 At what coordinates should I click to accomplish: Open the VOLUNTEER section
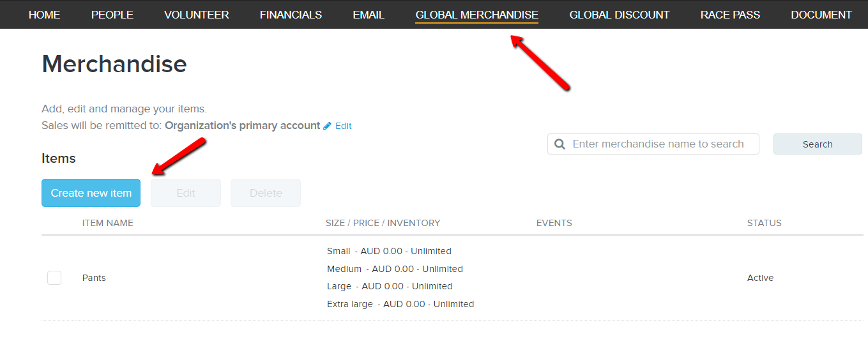[x=197, y=15]
